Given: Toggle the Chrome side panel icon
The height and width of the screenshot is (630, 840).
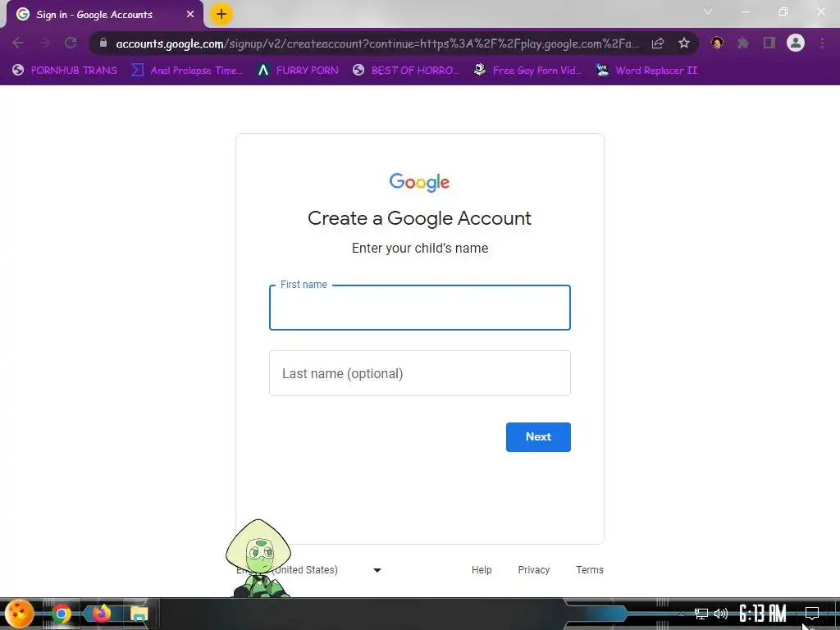Looking at the screenshot, I should 769,43.
